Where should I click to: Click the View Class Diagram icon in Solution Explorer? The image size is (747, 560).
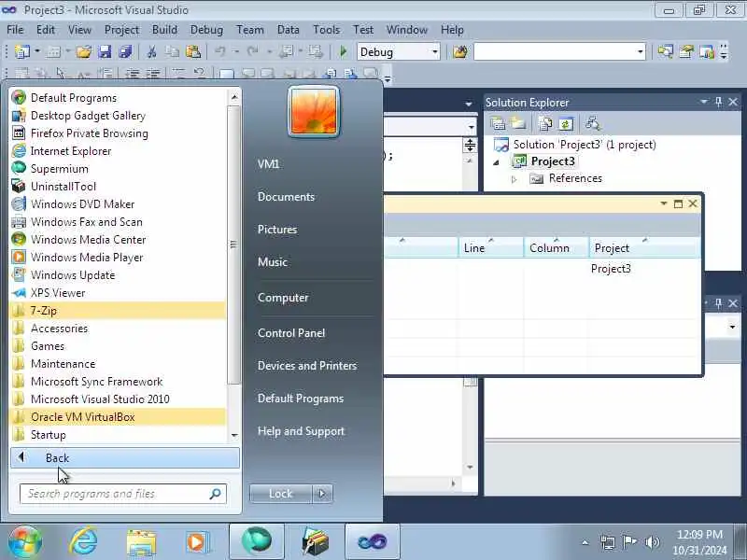(593, 124)
